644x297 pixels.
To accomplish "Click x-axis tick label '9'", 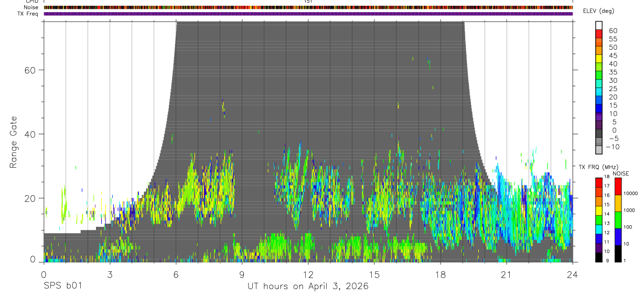I will coord(242,274).
